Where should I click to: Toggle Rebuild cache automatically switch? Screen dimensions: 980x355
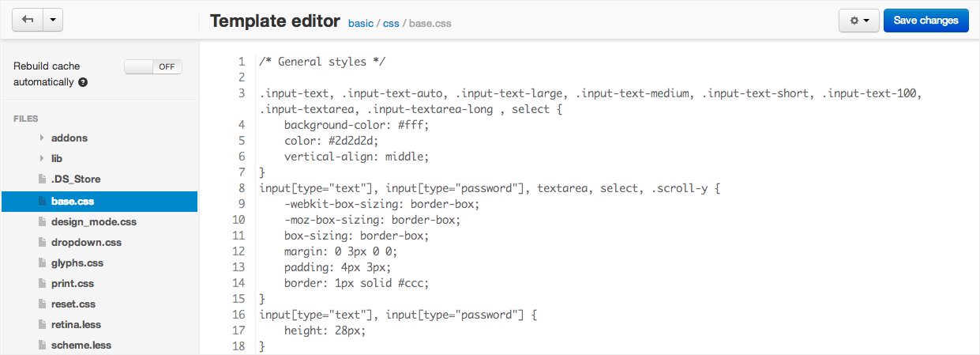pos(153,66)
